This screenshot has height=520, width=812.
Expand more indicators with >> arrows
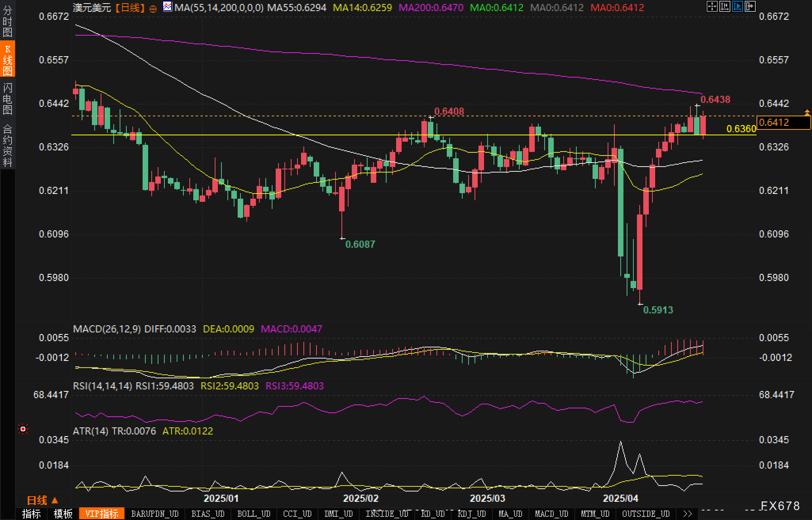687,514
